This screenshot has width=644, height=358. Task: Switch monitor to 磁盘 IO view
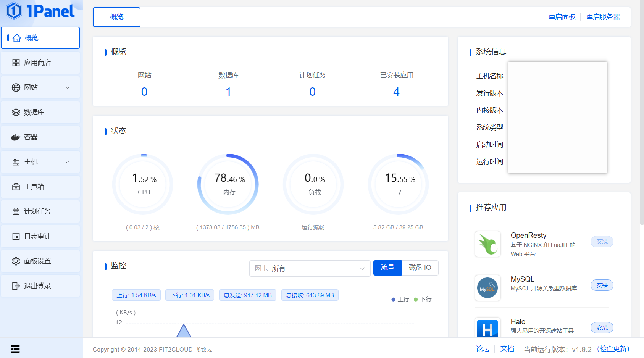point(420,268)
